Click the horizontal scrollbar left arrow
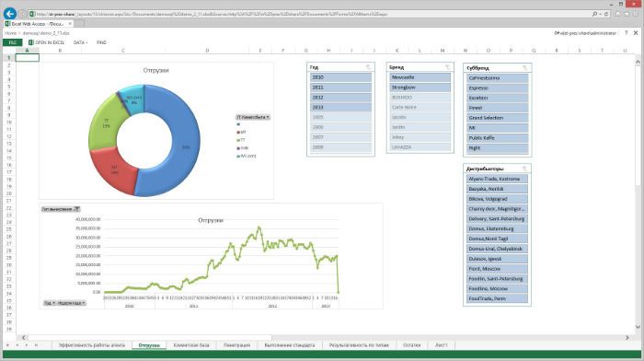Viewport: 644px width, 361px height. [23, 338]
